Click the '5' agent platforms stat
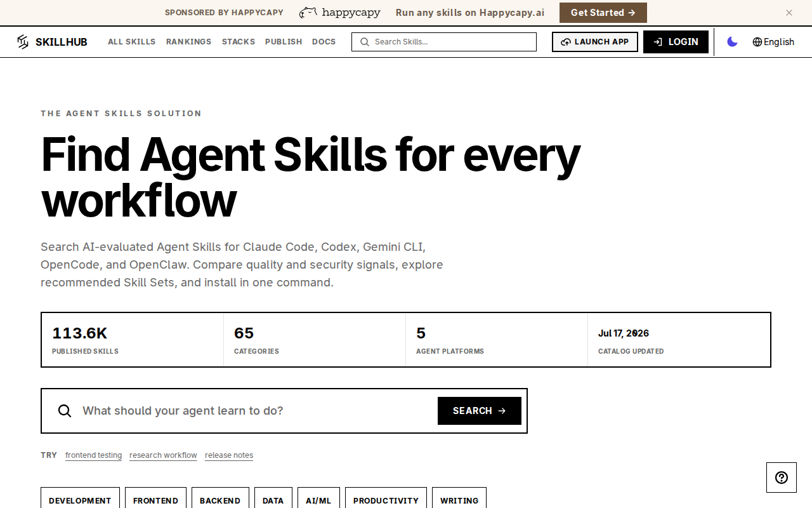Image resolution: width=812 pixels, height=508 pixels. tap(421, 333)
